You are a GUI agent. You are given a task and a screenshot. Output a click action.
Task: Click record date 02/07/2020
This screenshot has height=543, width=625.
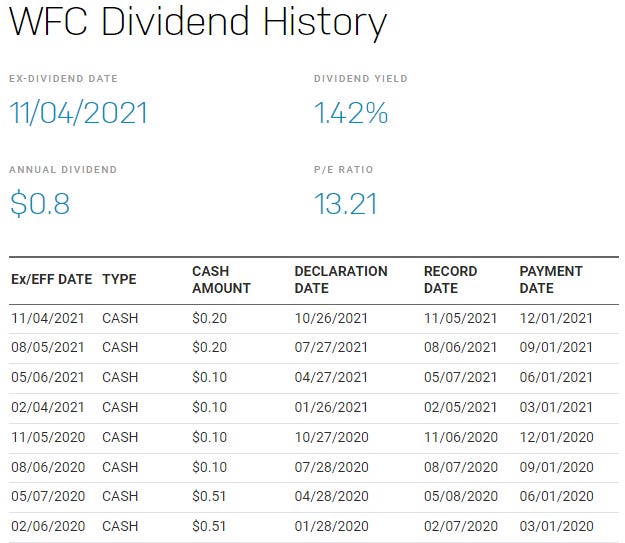click(461, 526)
